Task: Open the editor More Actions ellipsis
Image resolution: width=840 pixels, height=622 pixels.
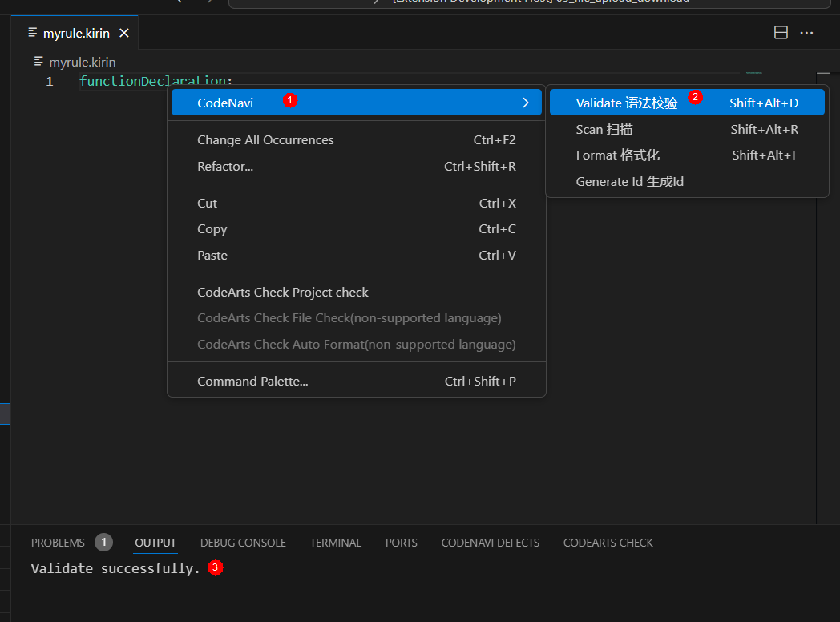Action: (806, 33)
